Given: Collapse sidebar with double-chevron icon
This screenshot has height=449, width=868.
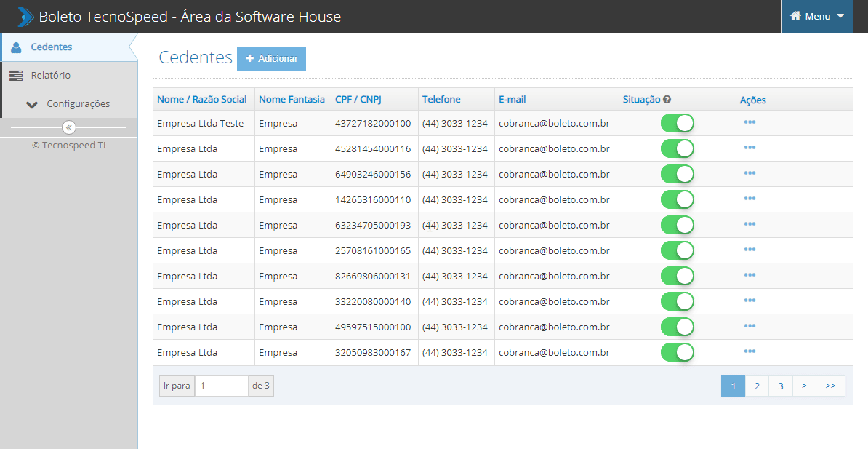Looking at the screenshot, I should [x=69, y=128].
